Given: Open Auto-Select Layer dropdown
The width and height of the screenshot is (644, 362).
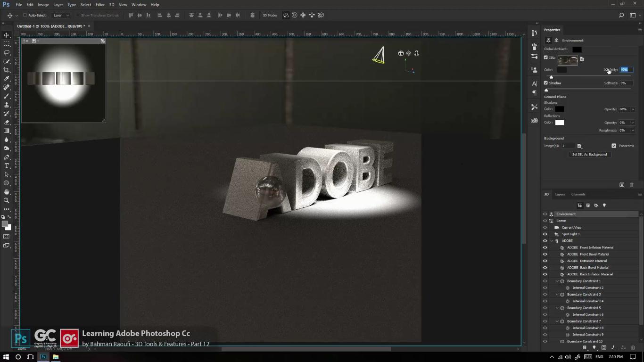Looking at the screenshot, I should coord(61,15).
